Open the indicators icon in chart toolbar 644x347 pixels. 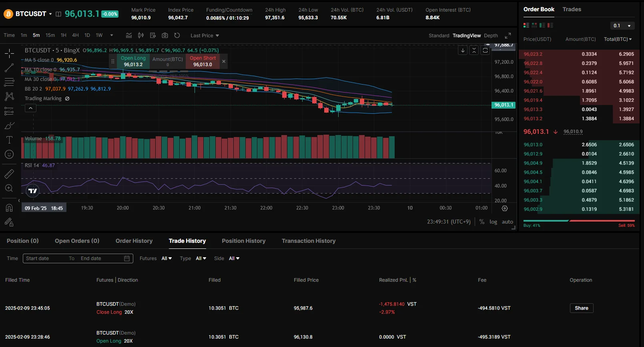[x=129, y=35]
